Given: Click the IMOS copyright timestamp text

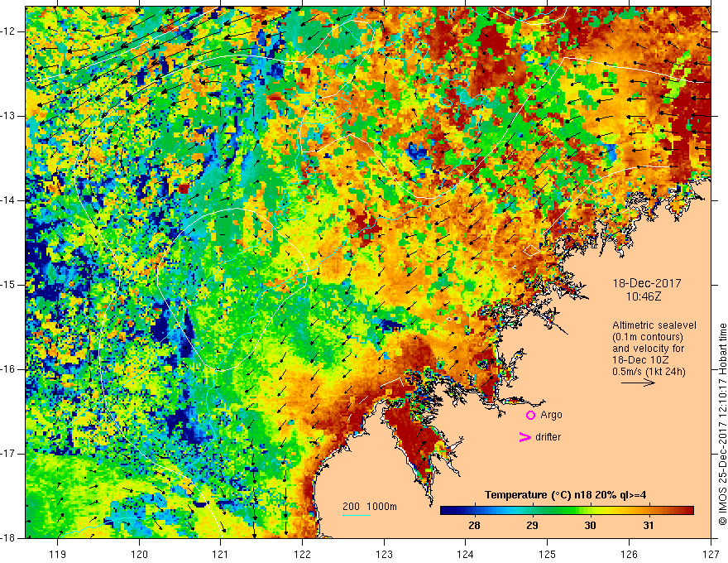Looking at the screenshot, I should click(722, 425).
